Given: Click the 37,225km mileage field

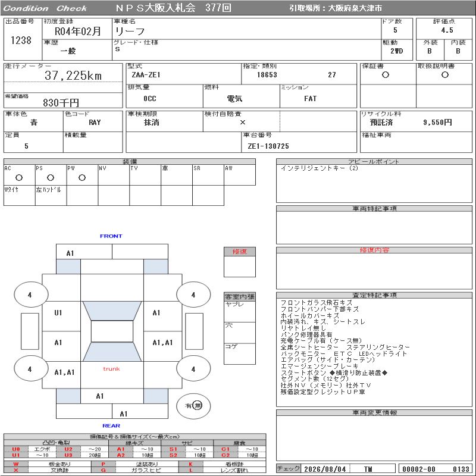Looking at the screenshot, I should (x=63, y=76).
